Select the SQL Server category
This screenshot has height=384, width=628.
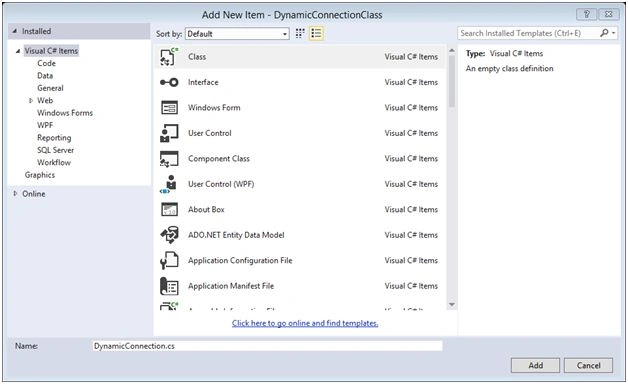55,150
